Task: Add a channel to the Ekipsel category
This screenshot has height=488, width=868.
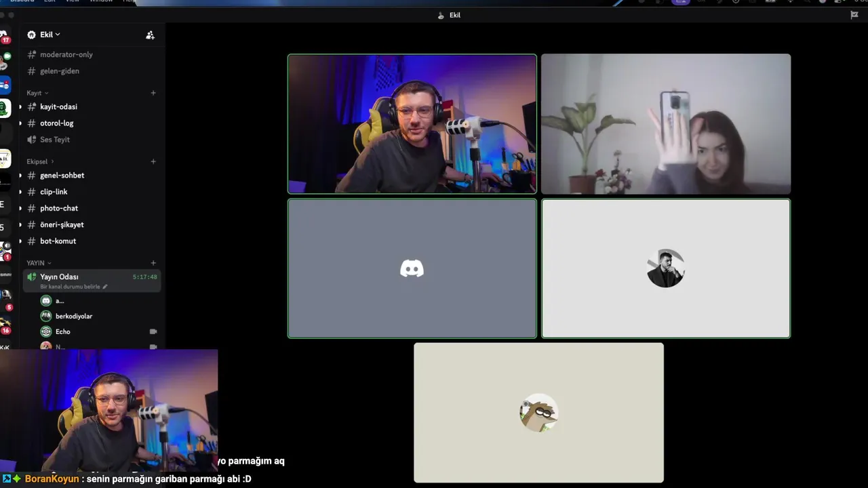Action: (153, 161)
